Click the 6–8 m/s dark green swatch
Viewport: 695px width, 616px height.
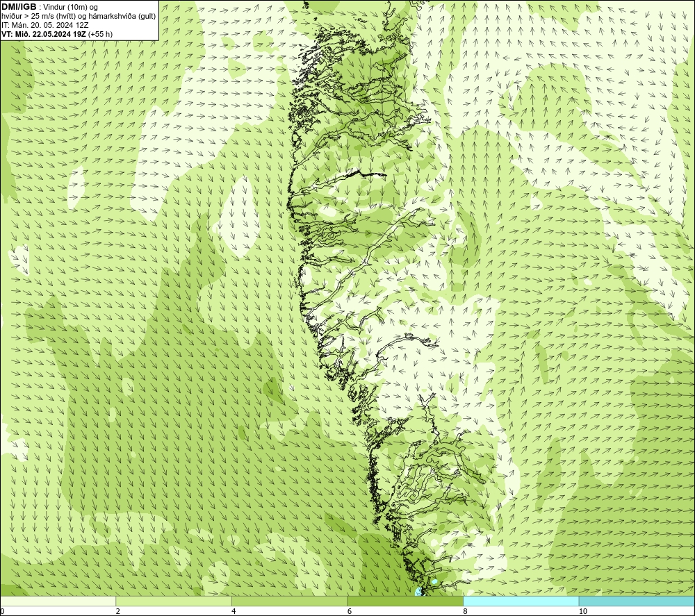tap(405, 601)
